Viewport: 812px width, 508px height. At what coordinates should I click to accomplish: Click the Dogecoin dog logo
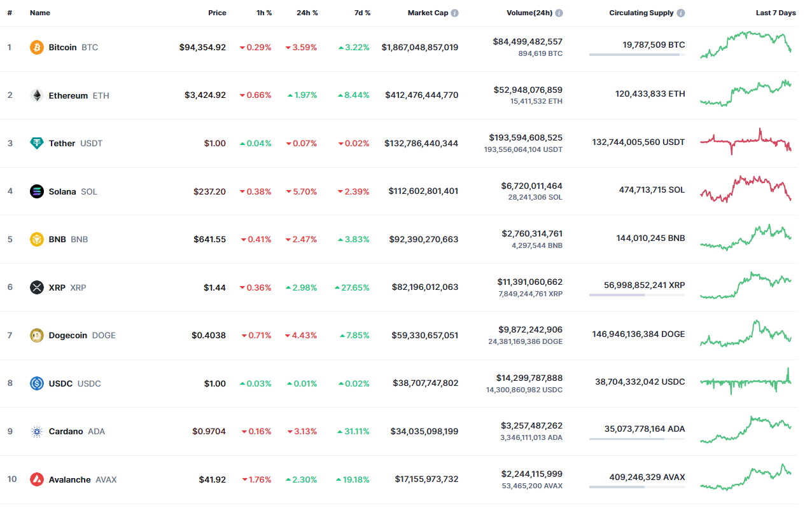[x=37, y=335]
